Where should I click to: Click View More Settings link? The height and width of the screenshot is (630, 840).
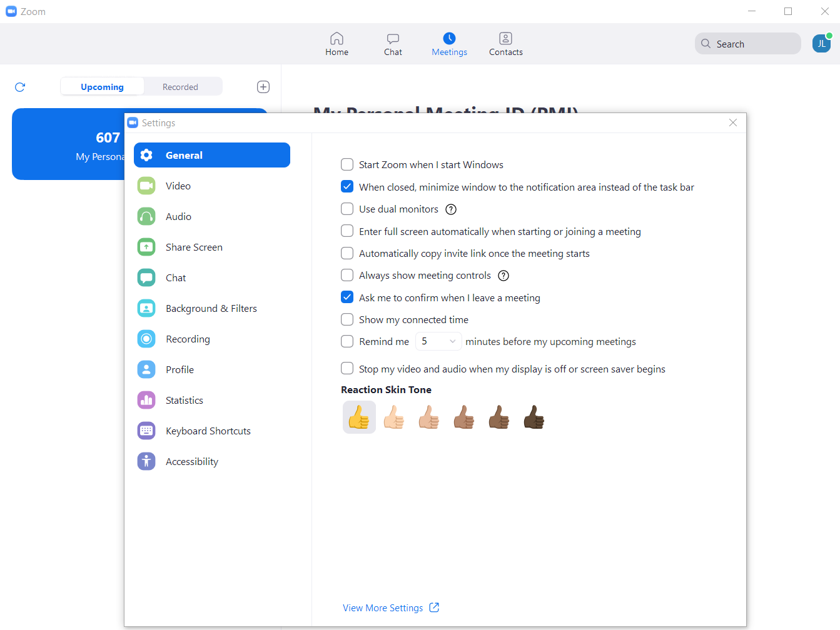[x=383, y=608]
